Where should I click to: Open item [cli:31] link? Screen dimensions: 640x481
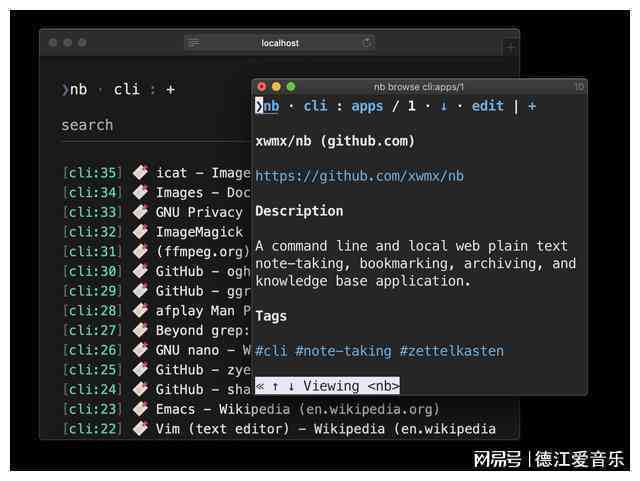click(93, 252)
